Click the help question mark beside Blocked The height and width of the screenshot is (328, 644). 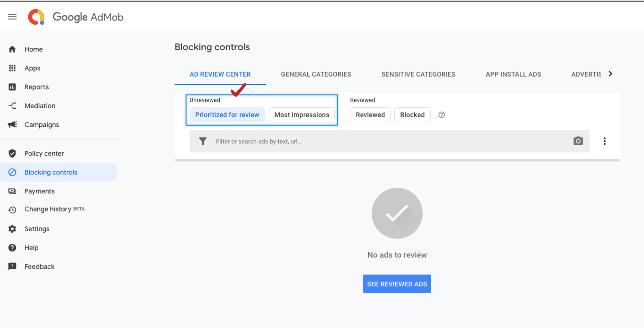(x=441, y=115)
